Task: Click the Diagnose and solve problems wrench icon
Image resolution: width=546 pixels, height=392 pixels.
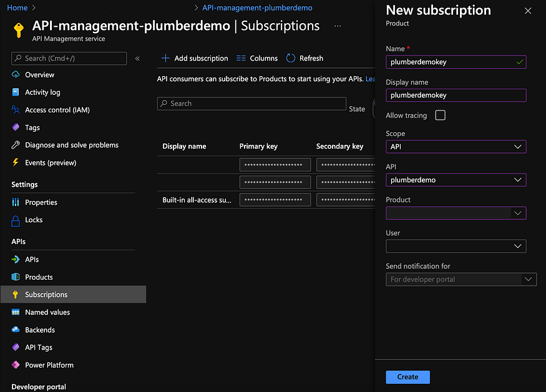Action: [x=16, y=145]
